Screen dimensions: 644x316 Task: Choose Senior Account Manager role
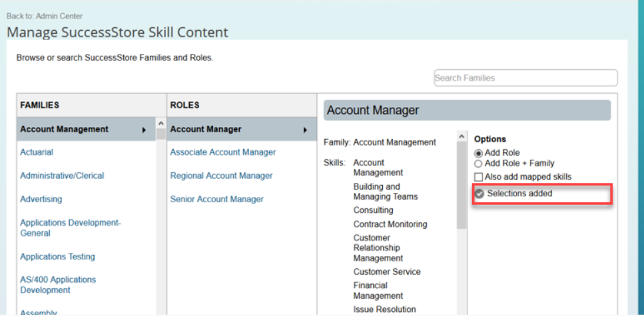[217, 199]
